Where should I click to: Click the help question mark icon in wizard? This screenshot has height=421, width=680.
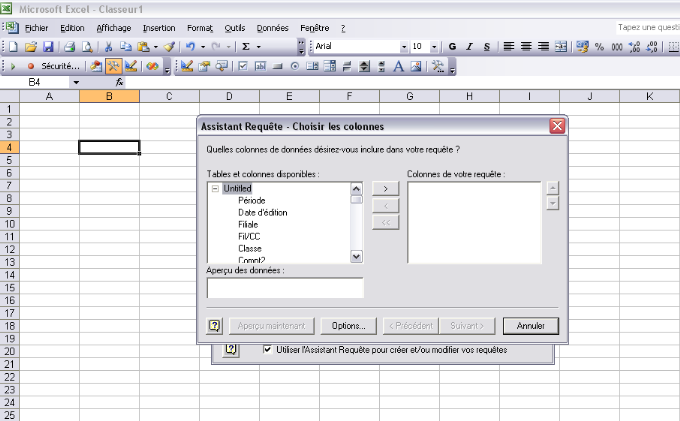pos(214,325)
